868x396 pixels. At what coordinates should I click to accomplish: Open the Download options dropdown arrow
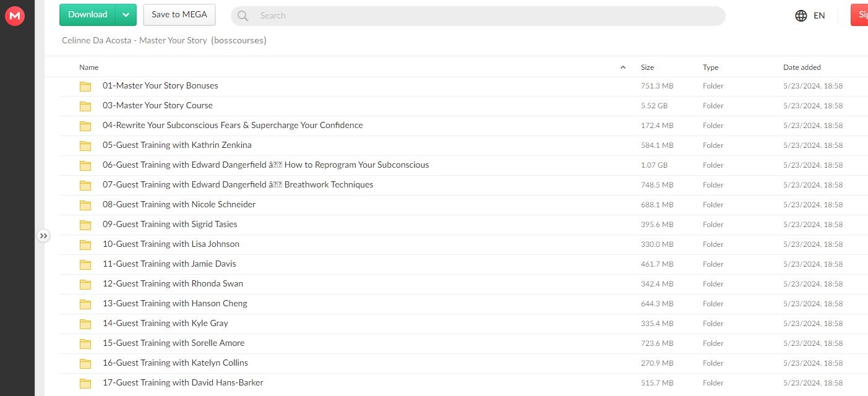click(126, 15)
